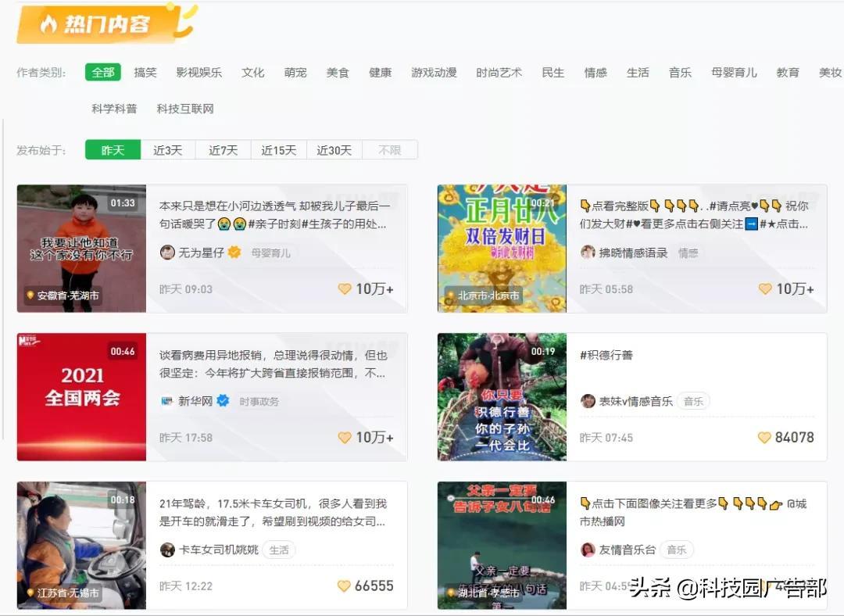Filter by 美食 category
The width and height of the screenshot is (844, 616).
coord(338,72)
